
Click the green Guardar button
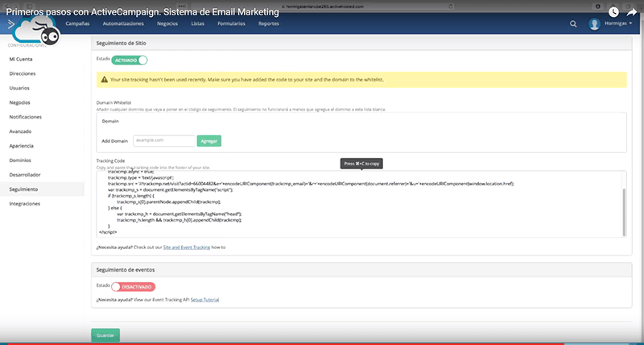(105, 335)
